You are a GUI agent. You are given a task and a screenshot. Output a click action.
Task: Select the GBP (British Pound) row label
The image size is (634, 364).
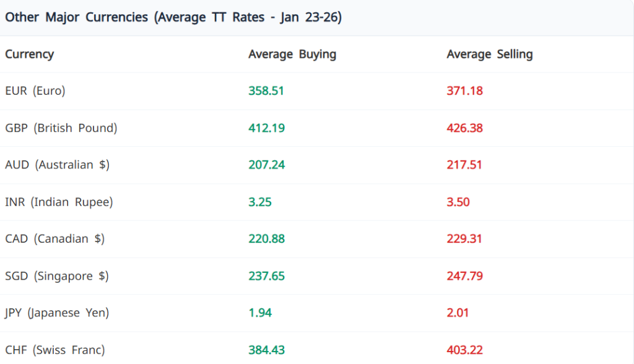click(x=61, y=128)
